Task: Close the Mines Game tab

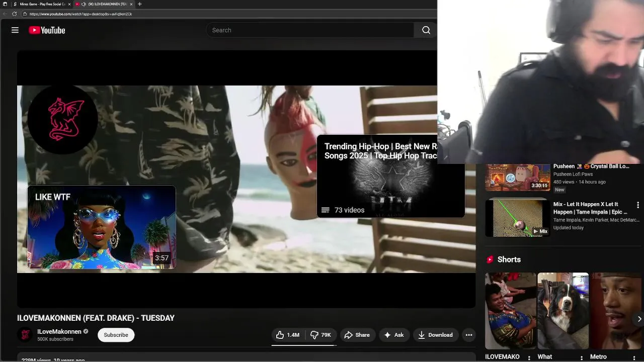Action: tap(69, 4)
